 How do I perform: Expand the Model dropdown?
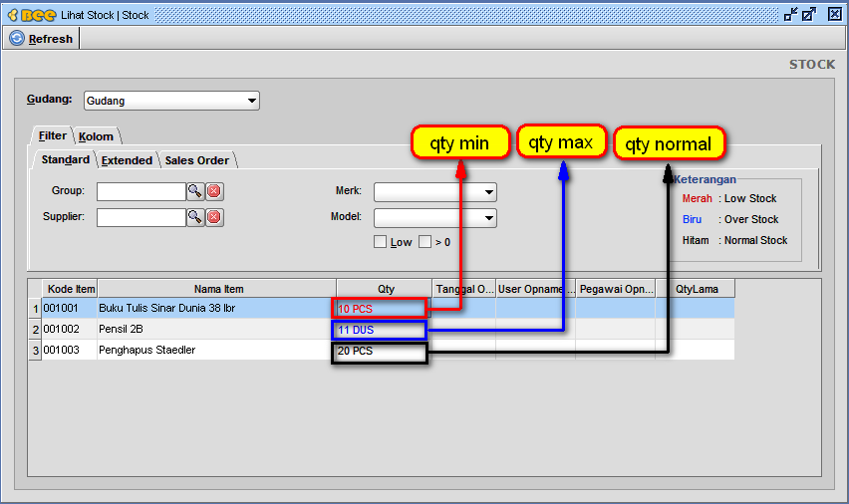coord(435,218)
